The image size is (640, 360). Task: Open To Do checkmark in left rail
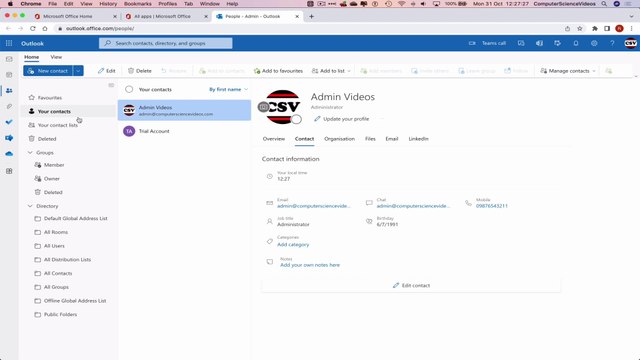coord(9,122)
